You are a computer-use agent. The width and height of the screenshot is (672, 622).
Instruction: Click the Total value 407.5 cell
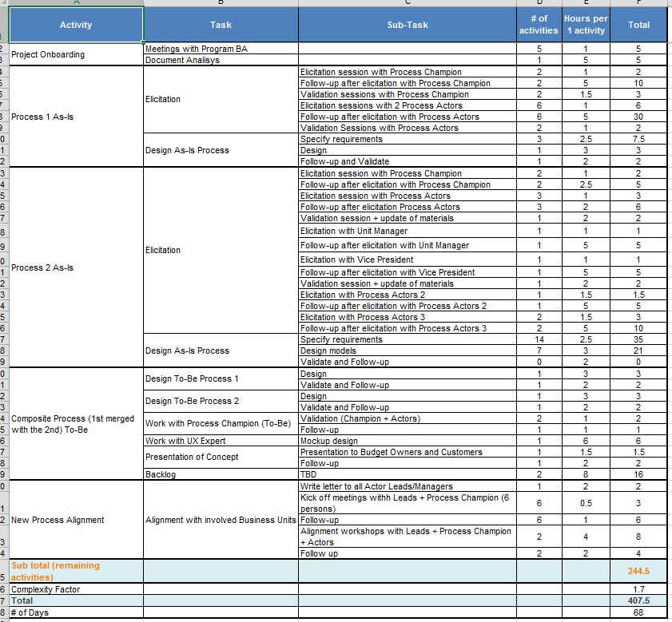tap(638, 600)
